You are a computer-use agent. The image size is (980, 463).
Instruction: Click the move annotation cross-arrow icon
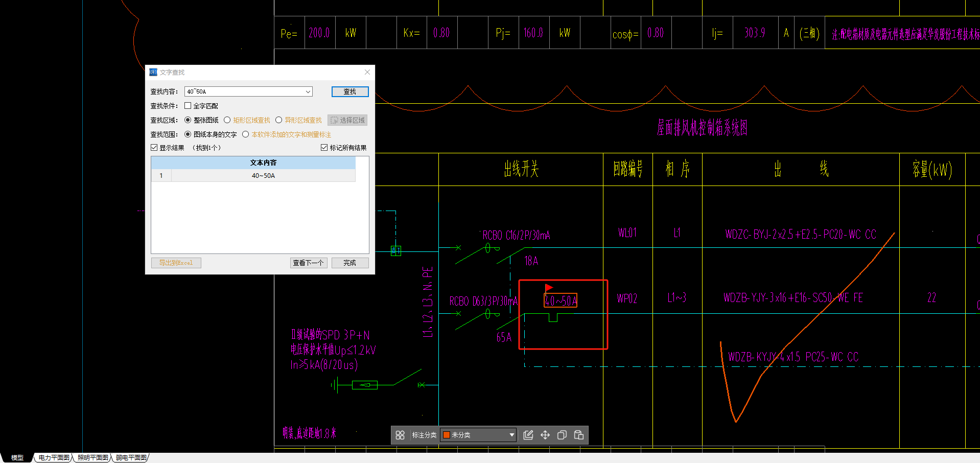(x=545, y=435)
